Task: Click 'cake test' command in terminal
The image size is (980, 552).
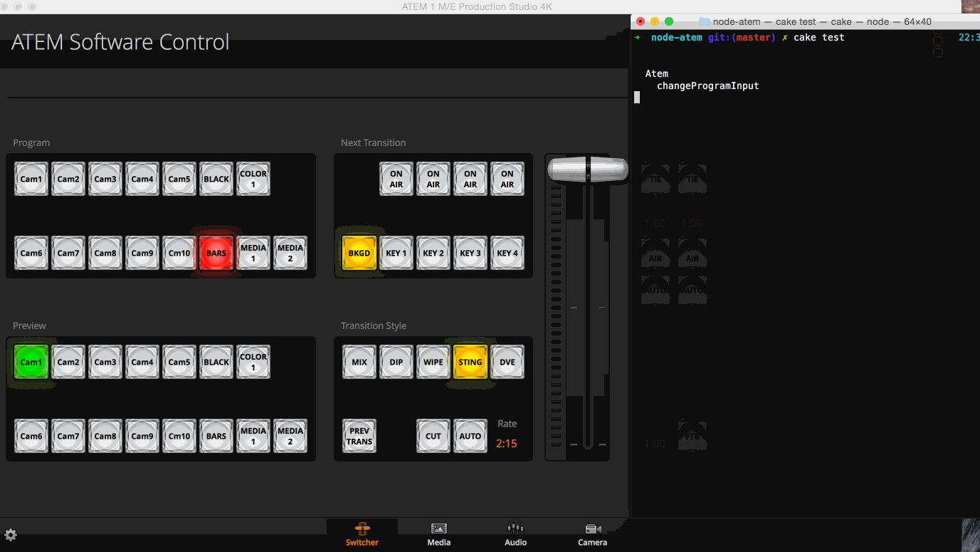Action: point(819,37)
